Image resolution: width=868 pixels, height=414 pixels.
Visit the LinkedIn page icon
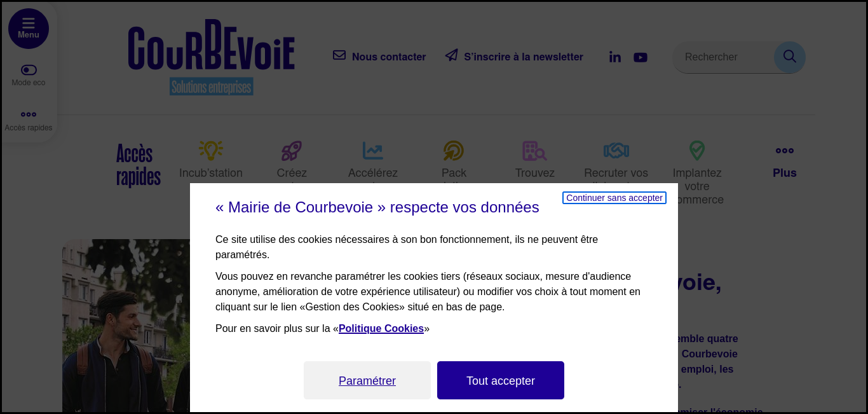(x=615, y=57)
